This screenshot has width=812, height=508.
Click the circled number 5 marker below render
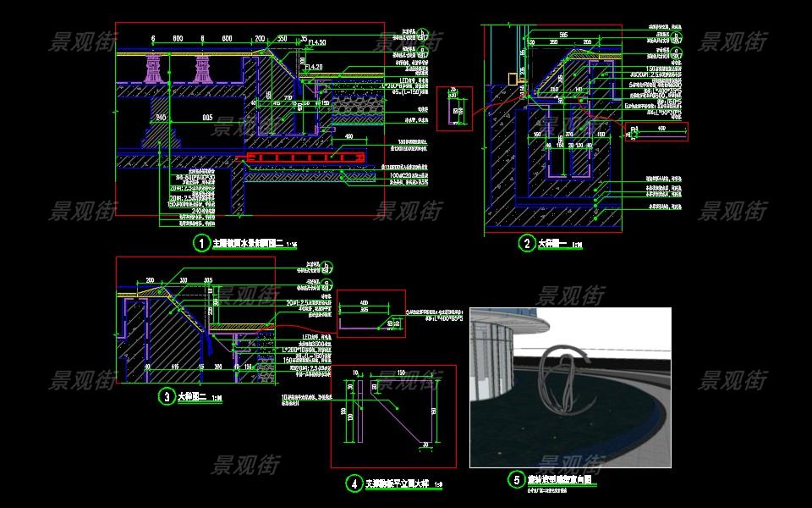[516, 480]
